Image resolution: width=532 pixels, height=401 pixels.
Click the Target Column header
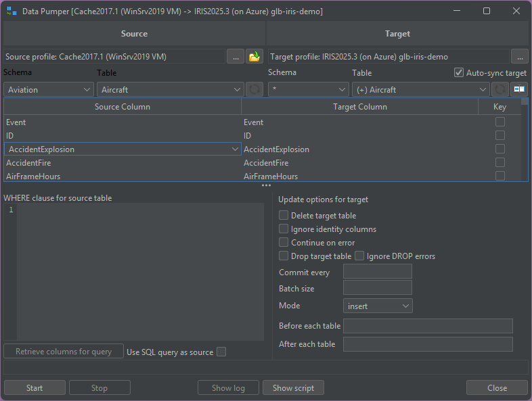point(359,106)
